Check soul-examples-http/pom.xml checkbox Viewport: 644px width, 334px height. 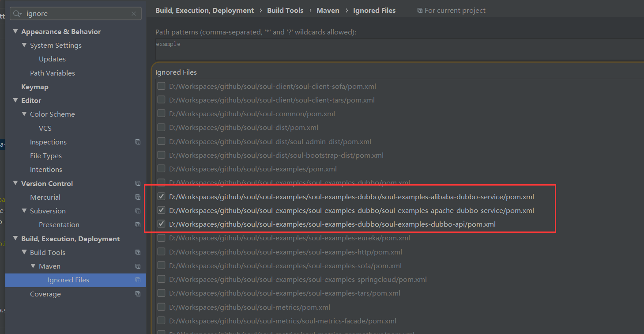pyautogui.click(x=162, y=252)
